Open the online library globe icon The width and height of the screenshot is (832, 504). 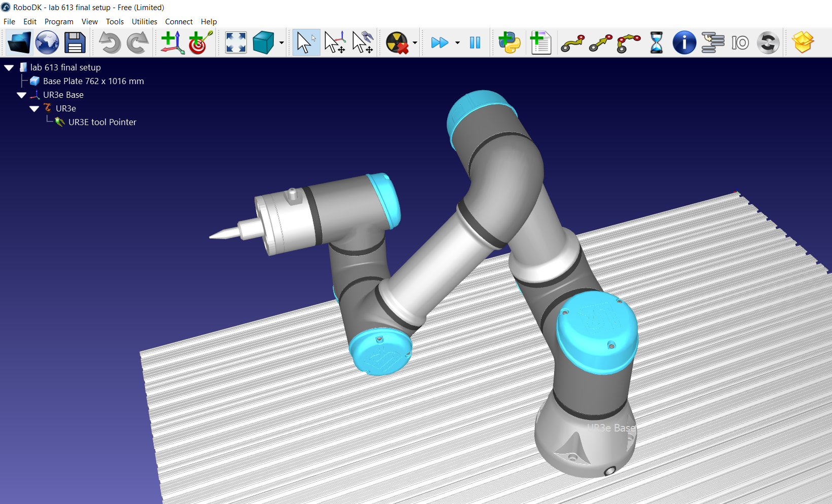click(x=47, y=43)
